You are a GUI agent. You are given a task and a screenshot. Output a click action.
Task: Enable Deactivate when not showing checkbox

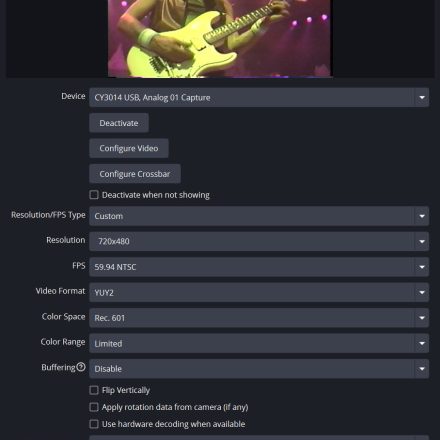94,195
